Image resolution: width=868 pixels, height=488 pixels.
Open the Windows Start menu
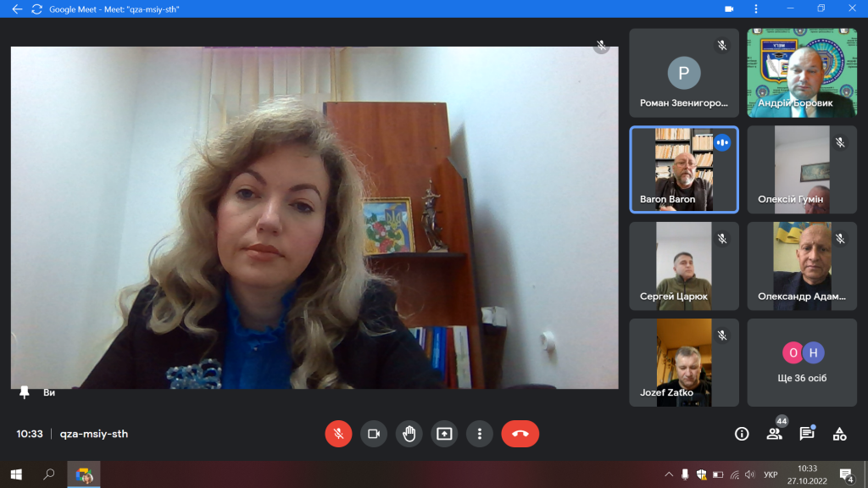(x=16, y=474)
